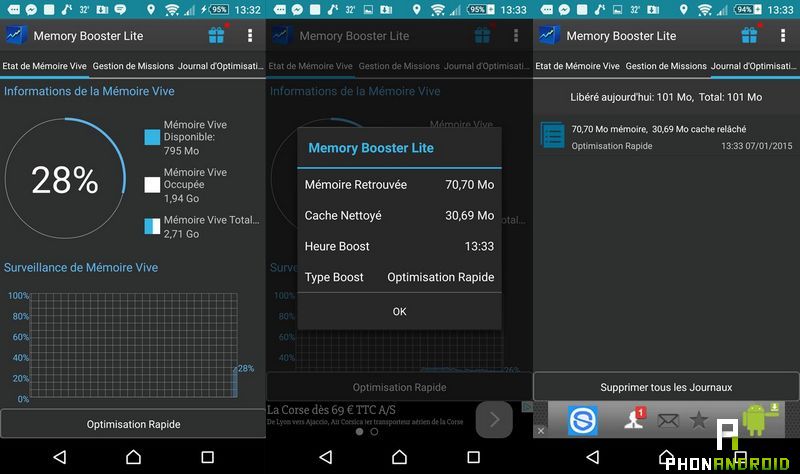Viewport: 800px width, 474px height.
Task: Tap 2,71 Go total memory value
Action: tap(181, 234)
